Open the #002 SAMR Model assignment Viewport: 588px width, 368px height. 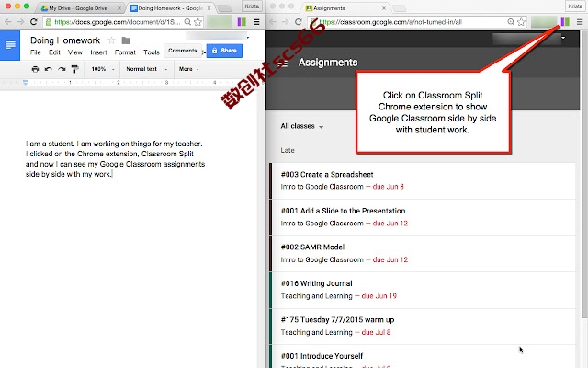[x=423, y=254]
